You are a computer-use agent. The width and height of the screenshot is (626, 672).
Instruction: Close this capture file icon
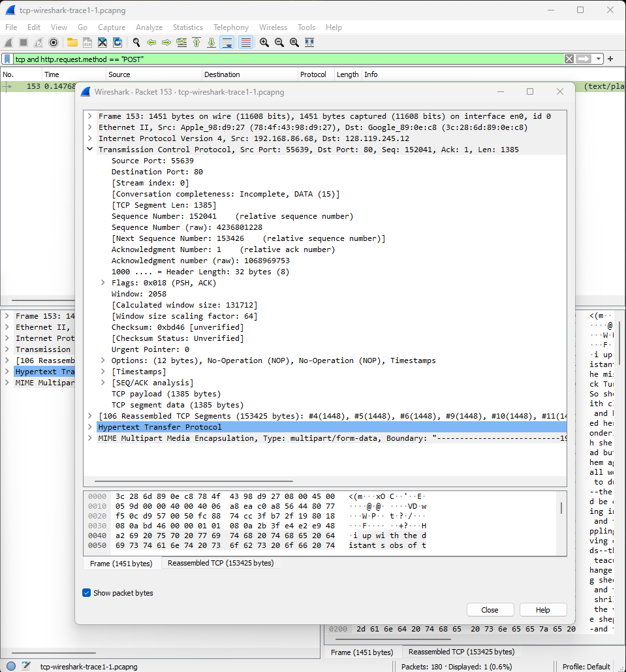tap(102, 42)
